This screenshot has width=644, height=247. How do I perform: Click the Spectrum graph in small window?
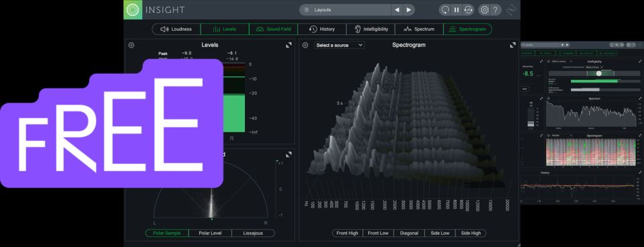coord(592,114)
